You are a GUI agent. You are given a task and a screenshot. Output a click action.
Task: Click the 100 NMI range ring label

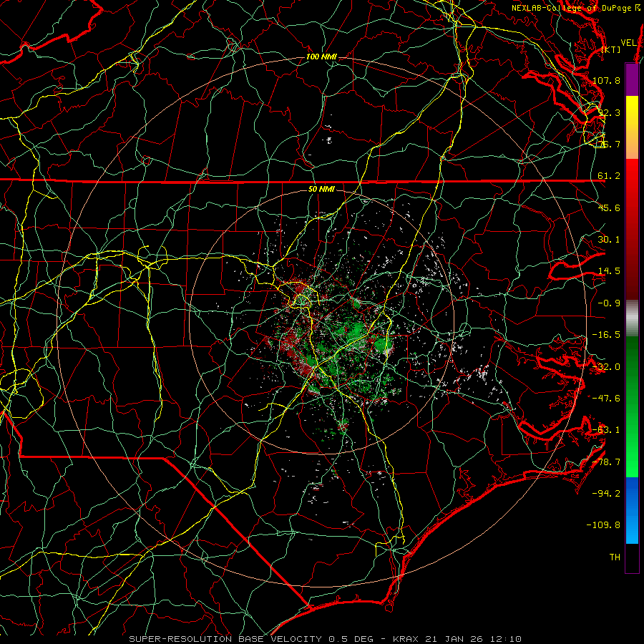(x=321, y=57)
